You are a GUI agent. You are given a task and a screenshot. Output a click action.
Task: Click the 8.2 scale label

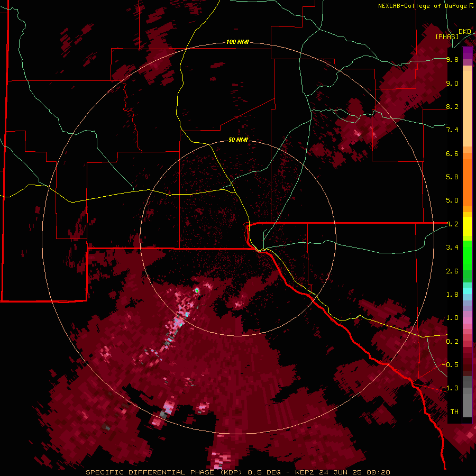pos(452,106)
